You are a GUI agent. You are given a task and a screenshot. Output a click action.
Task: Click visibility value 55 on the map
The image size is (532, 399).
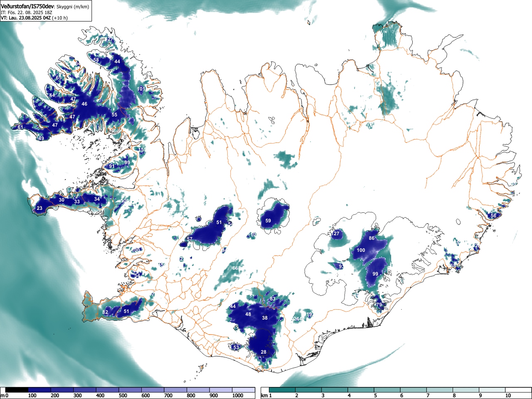coord(114,115)
